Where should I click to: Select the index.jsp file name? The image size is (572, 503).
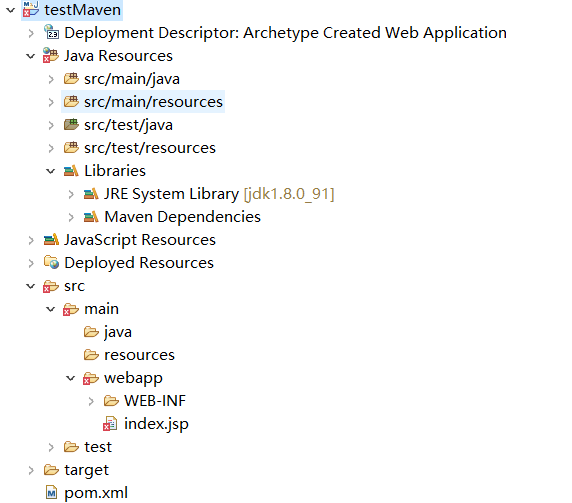(156, 424)
